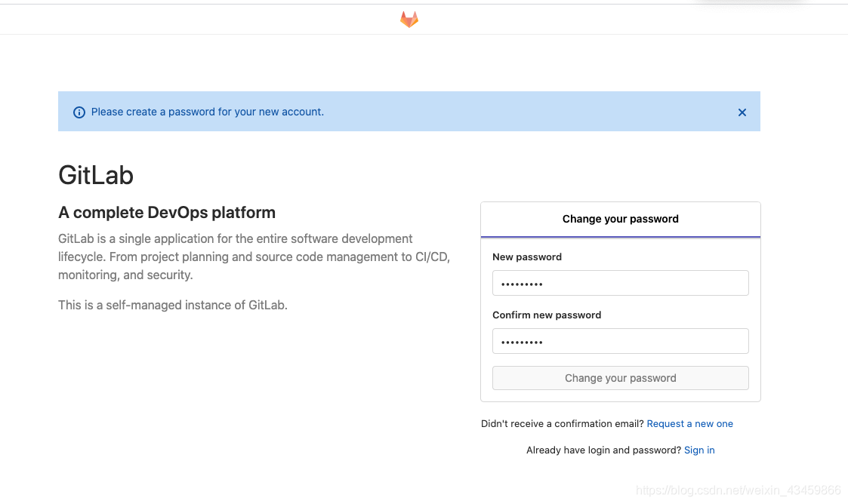The height and width of the screenshot is (504, 848).
Task: Focus the New password field
Action: [x=620, y=283]
